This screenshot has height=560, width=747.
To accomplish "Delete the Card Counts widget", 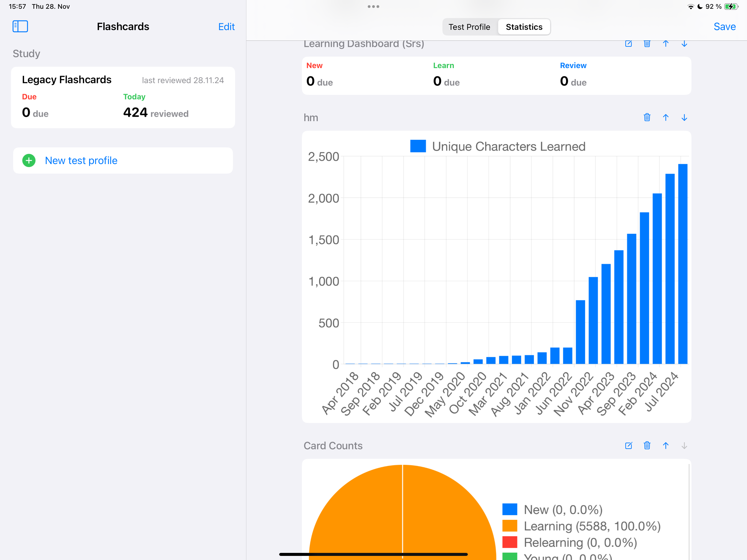I will (x=647, y=445).
